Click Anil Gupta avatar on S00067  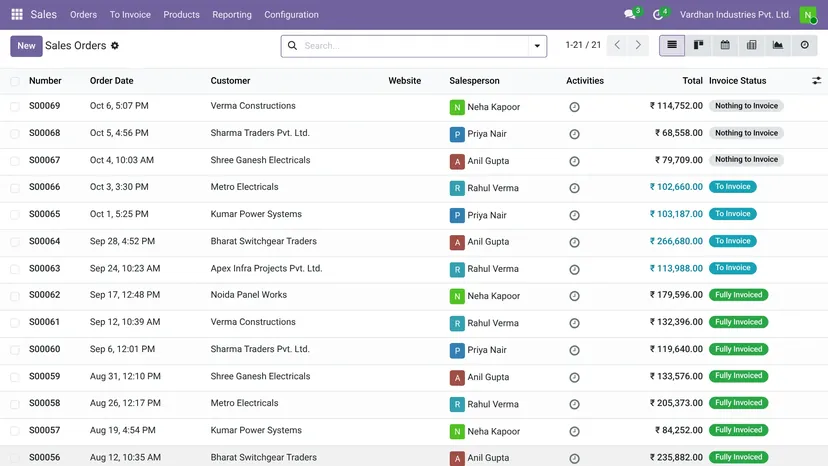457,161
